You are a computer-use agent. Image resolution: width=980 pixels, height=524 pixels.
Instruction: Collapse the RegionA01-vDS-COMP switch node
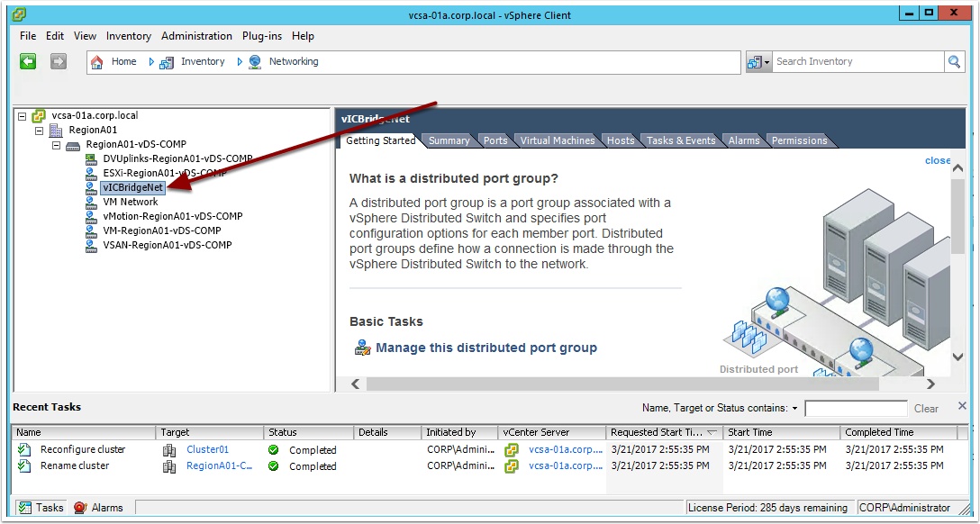pos(56,145)
